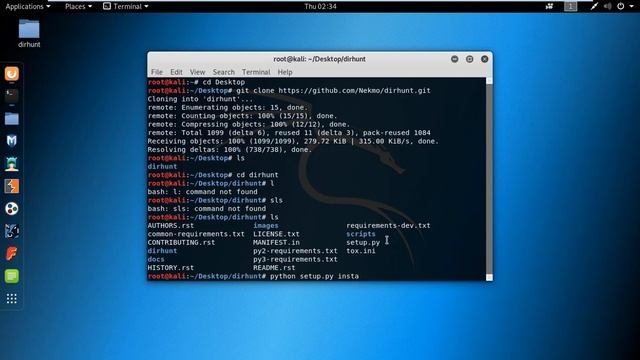Click 'bash: sls: command not found'
The width and height of the screenshot is (640, 360).
(x=207, y=209)
